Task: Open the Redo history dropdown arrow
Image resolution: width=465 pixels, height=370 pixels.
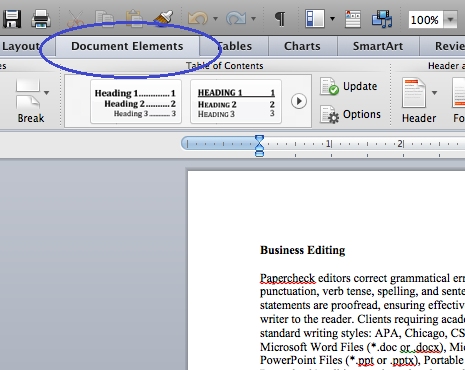Action: pos(254,19)
